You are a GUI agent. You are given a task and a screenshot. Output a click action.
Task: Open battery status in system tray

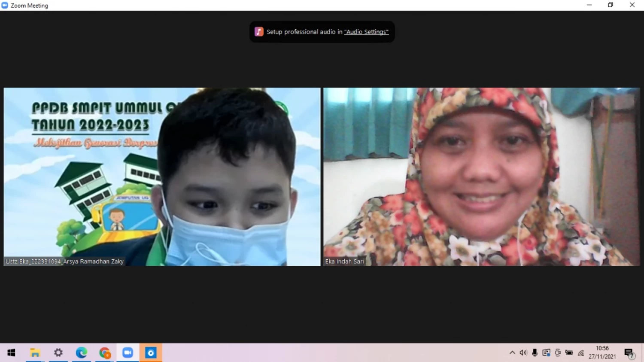569,353
